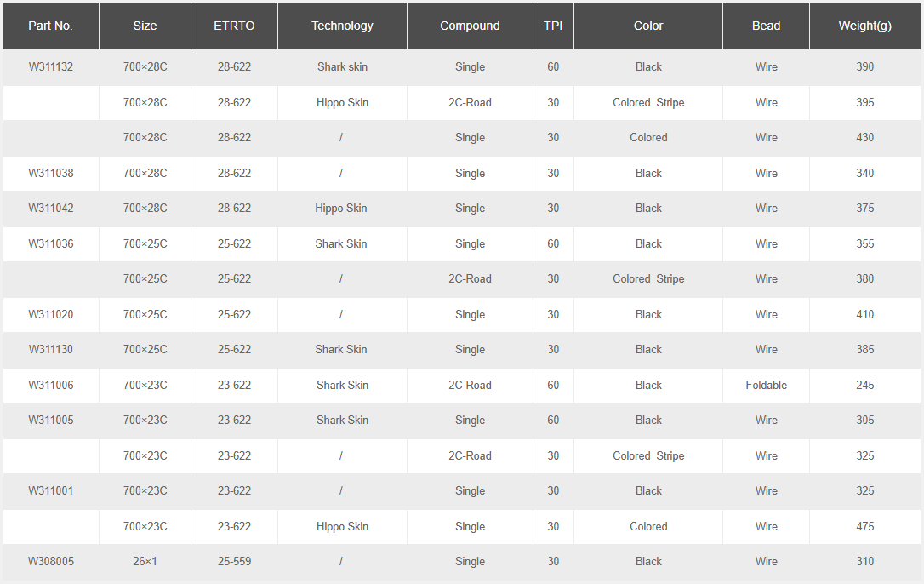Select the Foldable bead cell
Screen dimensions: 924x584
coord(766,385)
